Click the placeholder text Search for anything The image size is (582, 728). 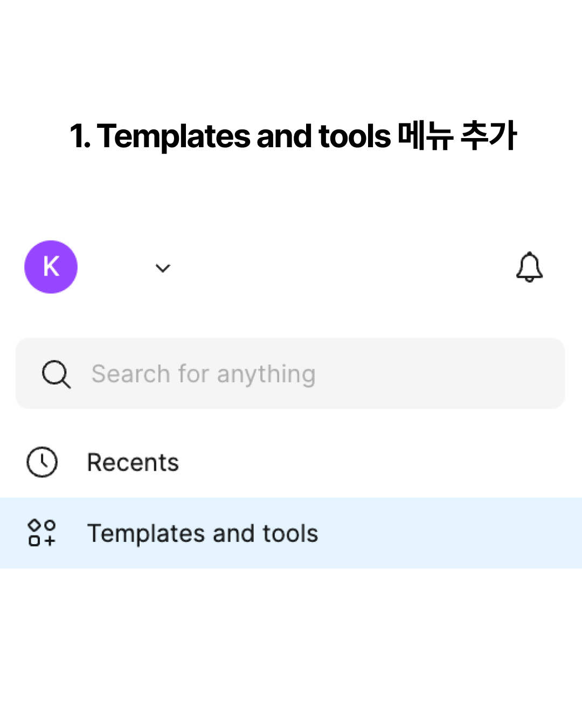coord(204,374)
